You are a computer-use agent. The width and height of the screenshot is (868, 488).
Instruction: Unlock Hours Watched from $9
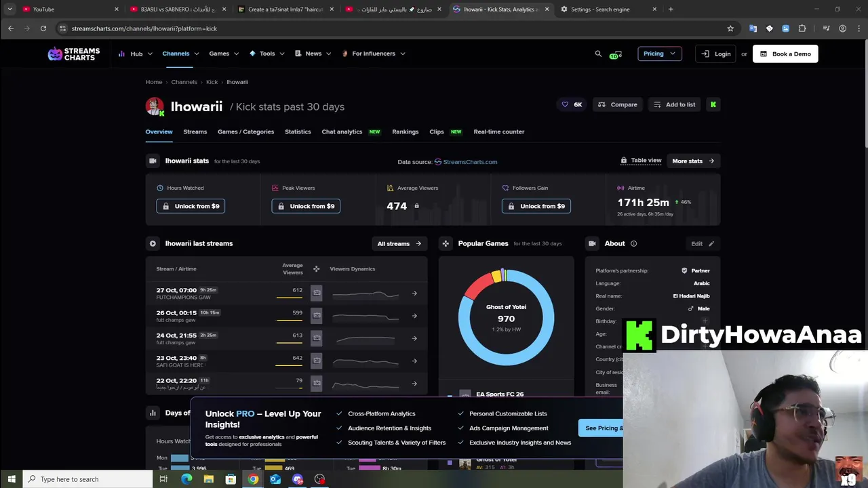pyautogui.click(x=191, y=206)
